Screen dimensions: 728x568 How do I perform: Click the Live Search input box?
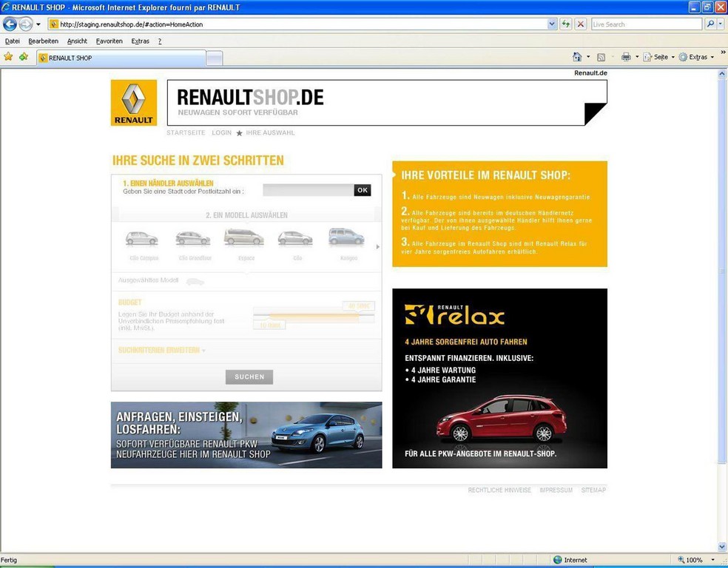[x=647, y=24]
